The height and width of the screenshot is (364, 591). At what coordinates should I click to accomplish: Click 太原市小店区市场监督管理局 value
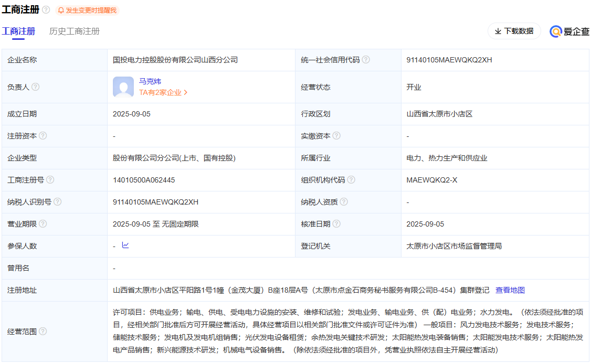pyautogui.click(x=454, y=246)
